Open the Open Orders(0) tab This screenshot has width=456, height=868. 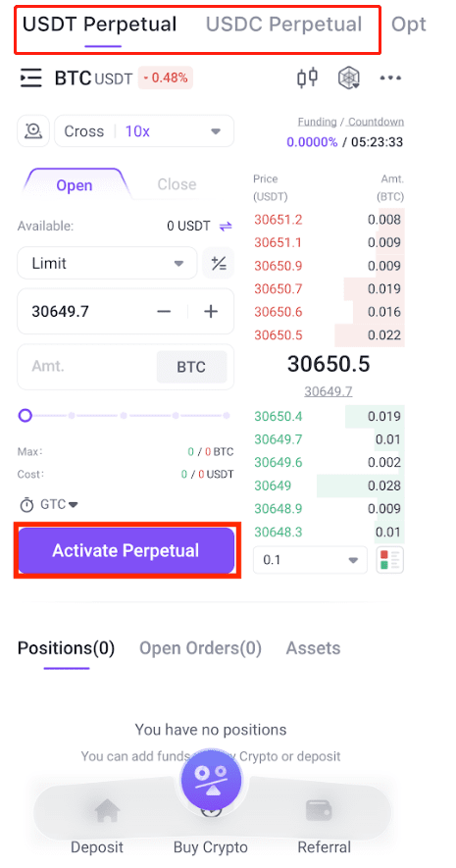(200, 648)
